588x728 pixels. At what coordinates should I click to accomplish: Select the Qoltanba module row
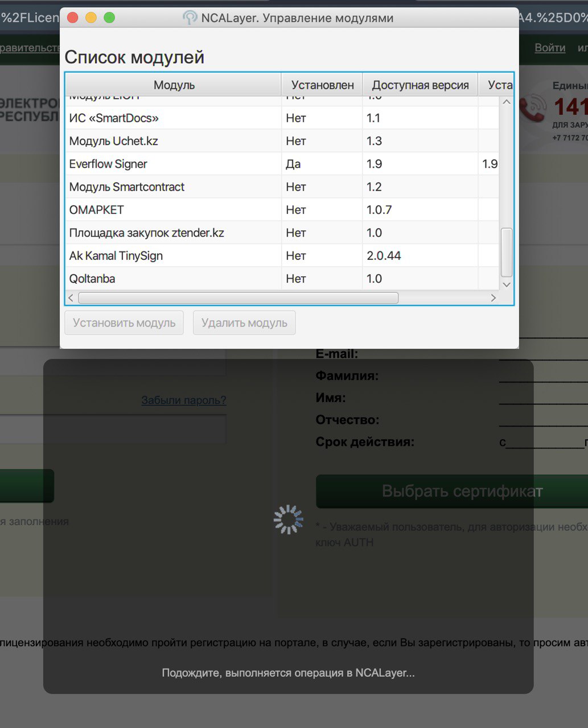coord(282,278)
